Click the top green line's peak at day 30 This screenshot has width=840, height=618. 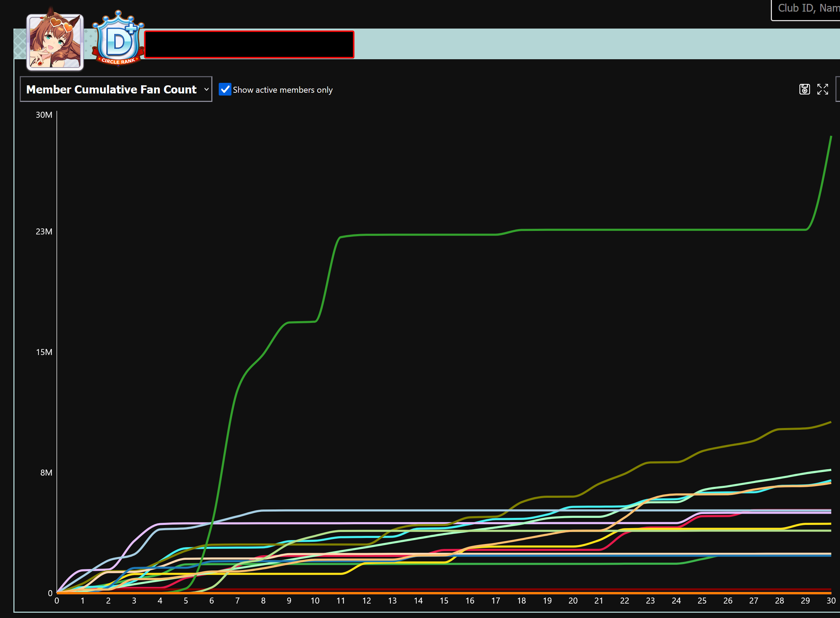[x=830, y=137]
